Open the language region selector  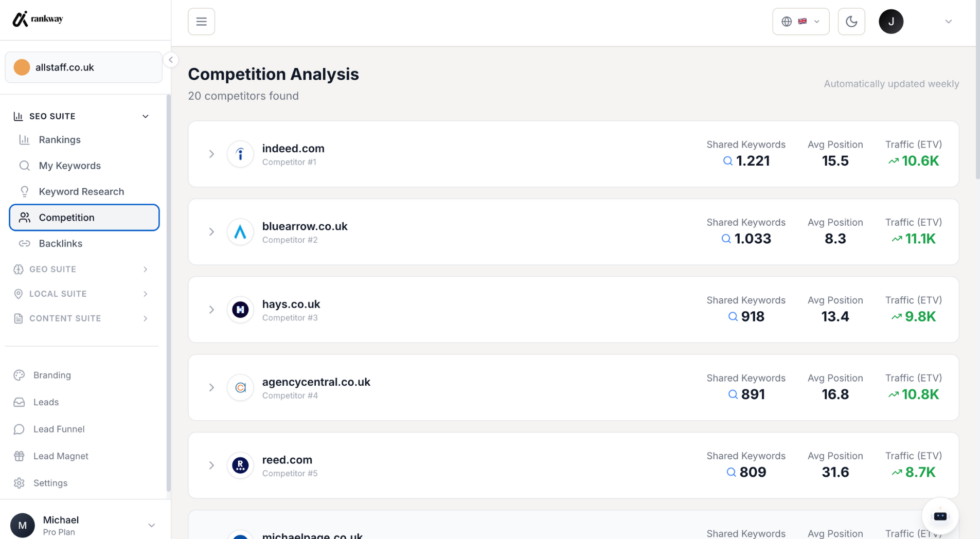point(801,22)
